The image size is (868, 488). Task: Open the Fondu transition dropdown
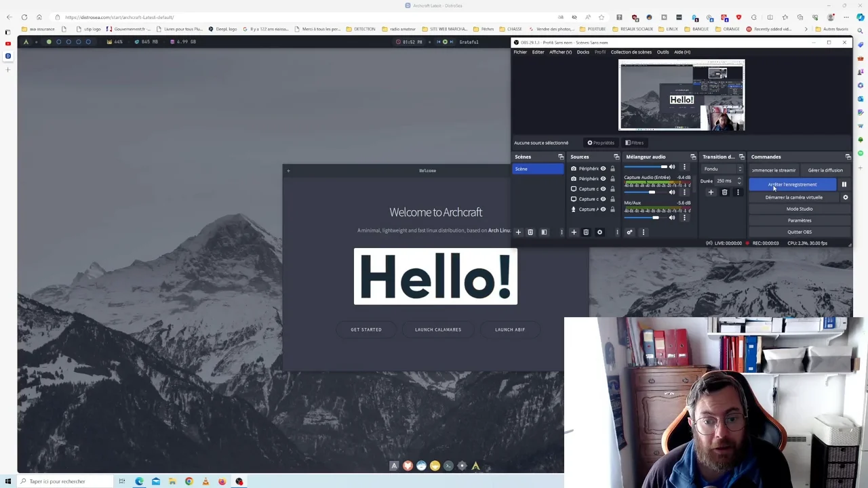coord(722,169)
